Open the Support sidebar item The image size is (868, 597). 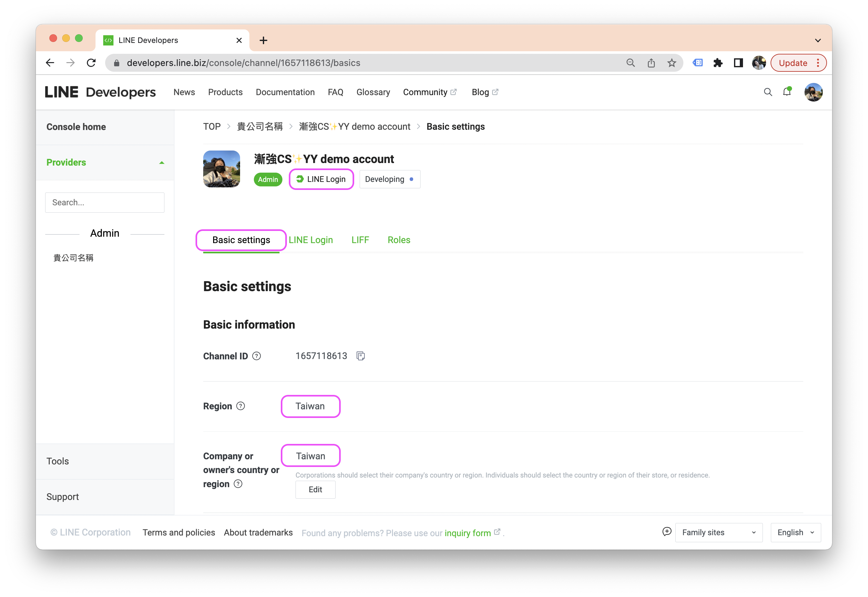63,497
